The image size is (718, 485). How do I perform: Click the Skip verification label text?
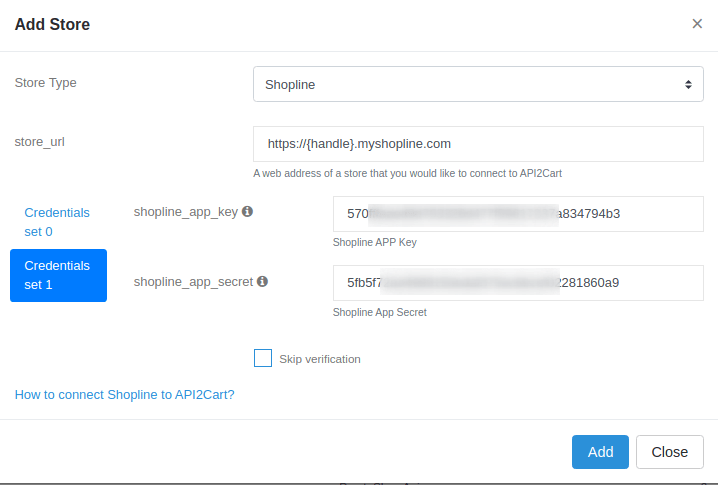click(320, 359)
